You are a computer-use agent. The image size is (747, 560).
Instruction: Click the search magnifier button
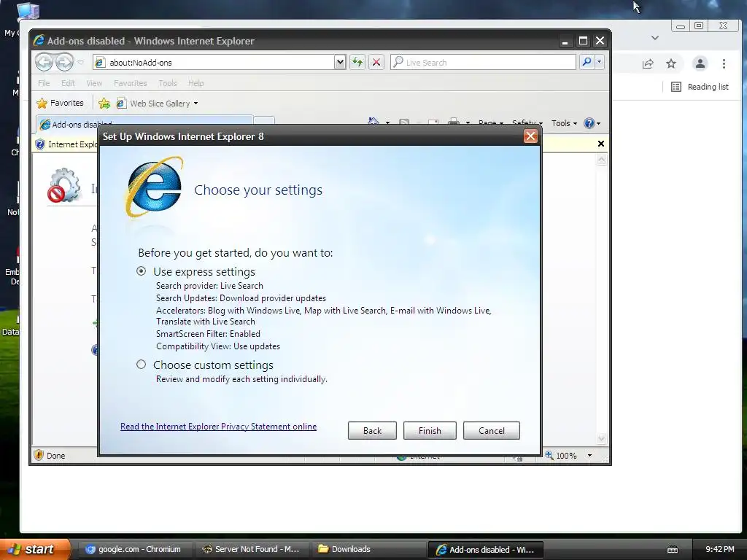click(587, 63)
